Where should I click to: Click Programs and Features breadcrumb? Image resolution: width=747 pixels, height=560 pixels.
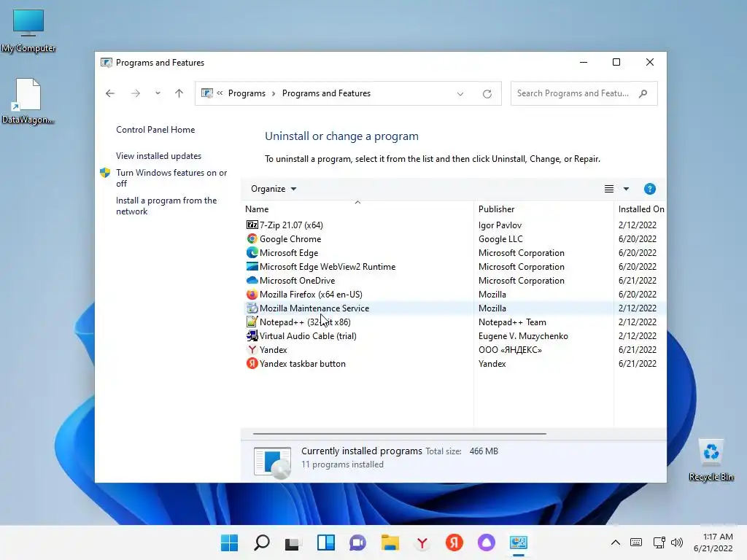click(326, 93)
